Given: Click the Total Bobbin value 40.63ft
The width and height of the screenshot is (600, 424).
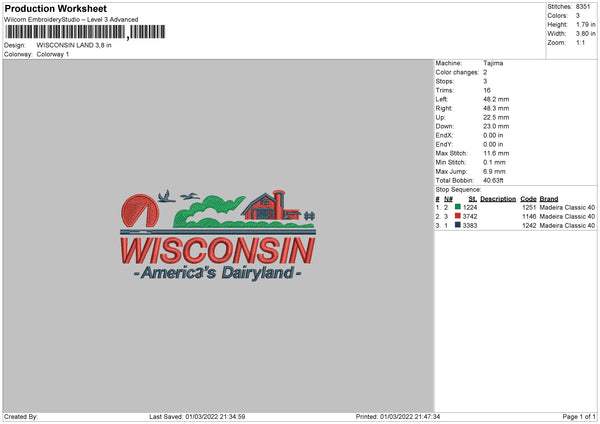Looking at the screenshot, I should 494,181.
